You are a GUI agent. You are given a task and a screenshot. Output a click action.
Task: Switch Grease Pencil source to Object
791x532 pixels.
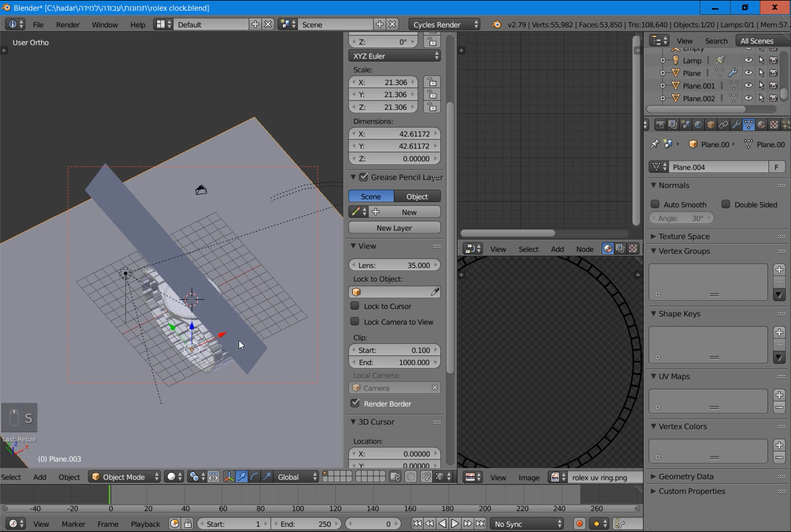tap(417, 196)
